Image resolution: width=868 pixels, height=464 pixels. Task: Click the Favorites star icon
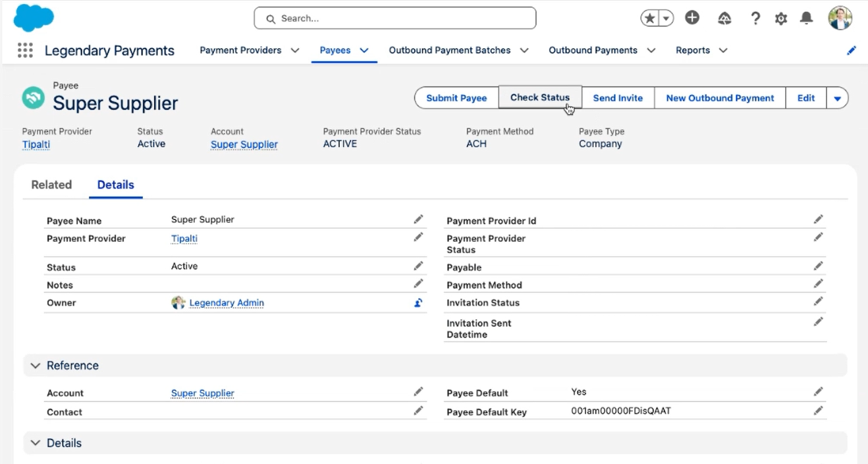[650, 18]
